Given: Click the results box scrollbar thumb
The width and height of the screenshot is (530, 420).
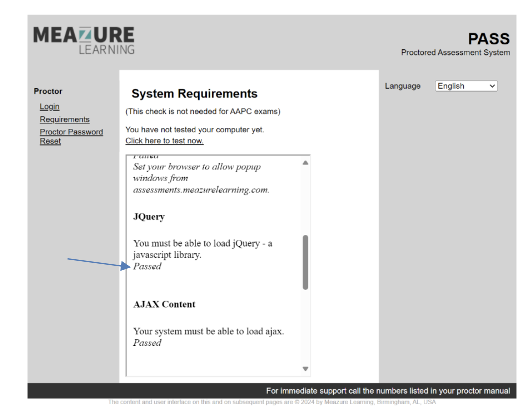Looking at the screenshot, I should tap(305, 262).
